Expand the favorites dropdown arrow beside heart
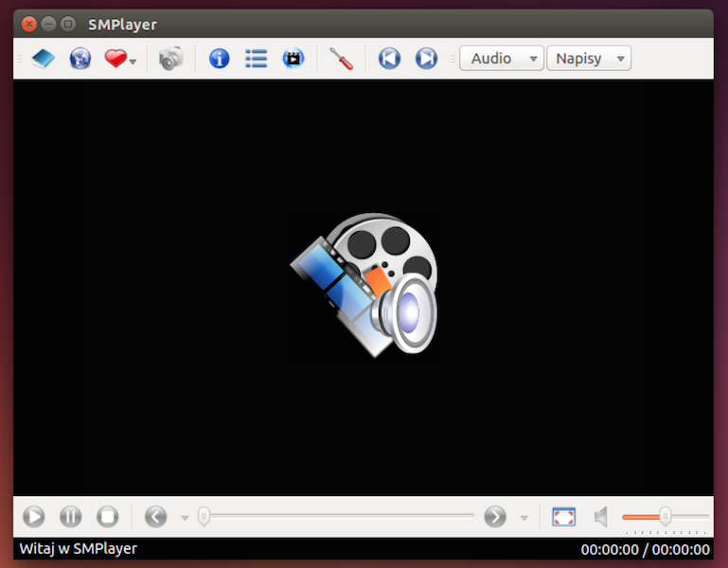Screen dimensions: 728x568 click(133, 62)
